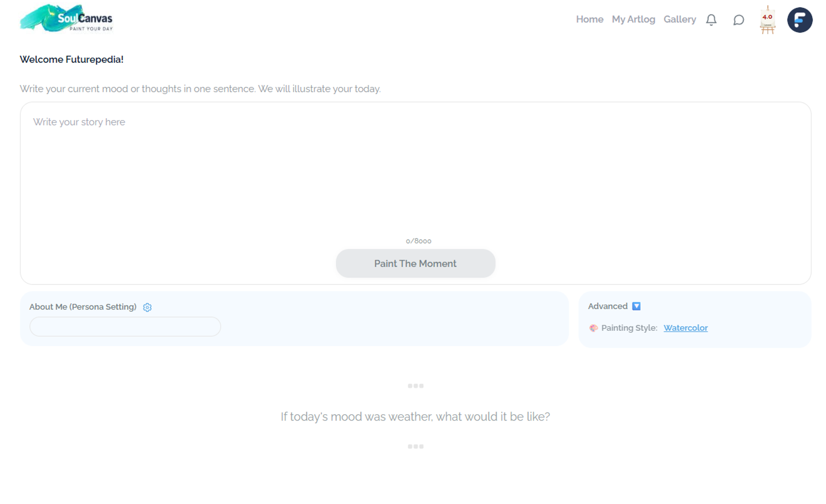Open the chat bubble messages icon
The width and height of the screenshot is (826, 504).
[738, 20]
